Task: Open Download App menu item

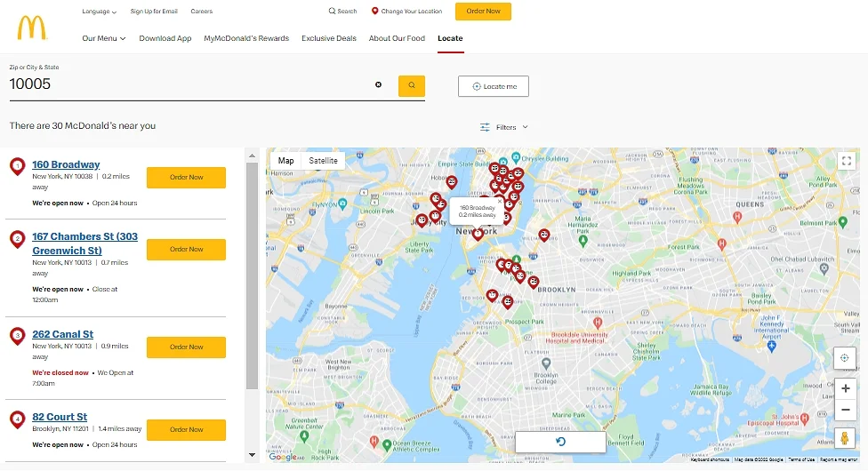Action: coord(165,38)
